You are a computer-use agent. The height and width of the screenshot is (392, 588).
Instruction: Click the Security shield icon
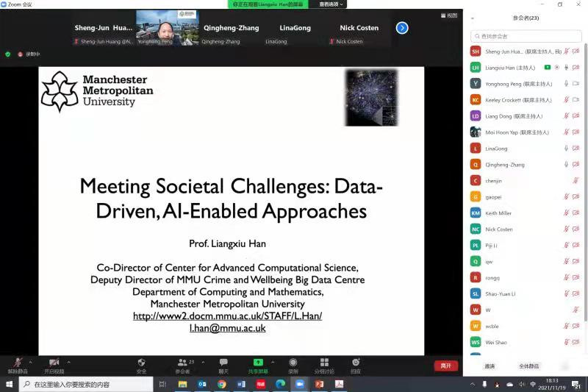[141, 363]
